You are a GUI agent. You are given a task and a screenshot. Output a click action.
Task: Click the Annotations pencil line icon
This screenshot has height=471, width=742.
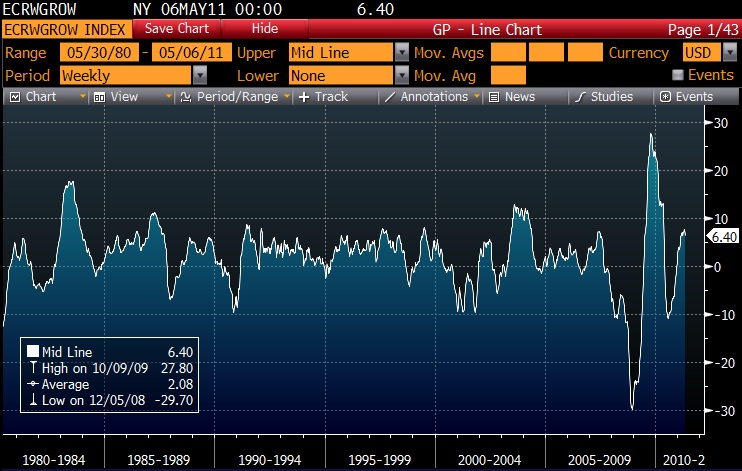389,97
